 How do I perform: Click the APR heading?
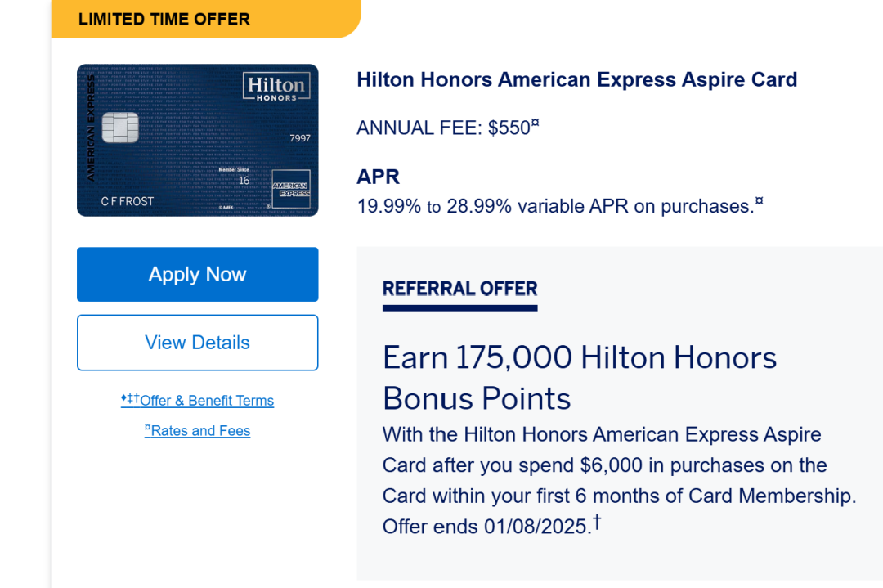pos(378,177)
